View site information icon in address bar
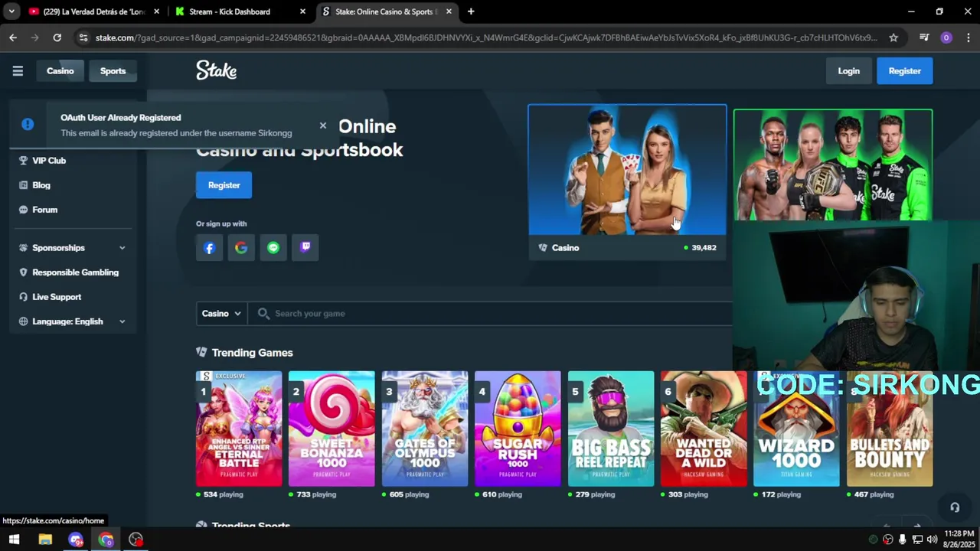Screen dimensions: 980x551 (x=83, y=37)
